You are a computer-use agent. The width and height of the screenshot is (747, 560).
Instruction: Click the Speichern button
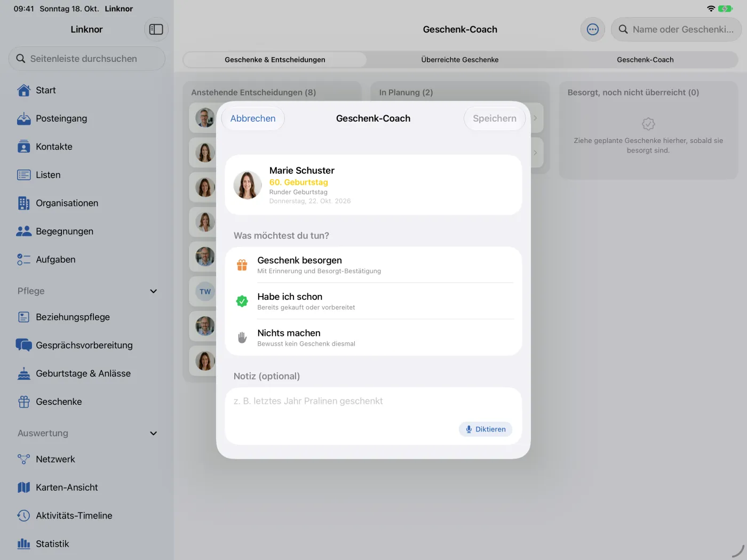click(x=495, y=118)
